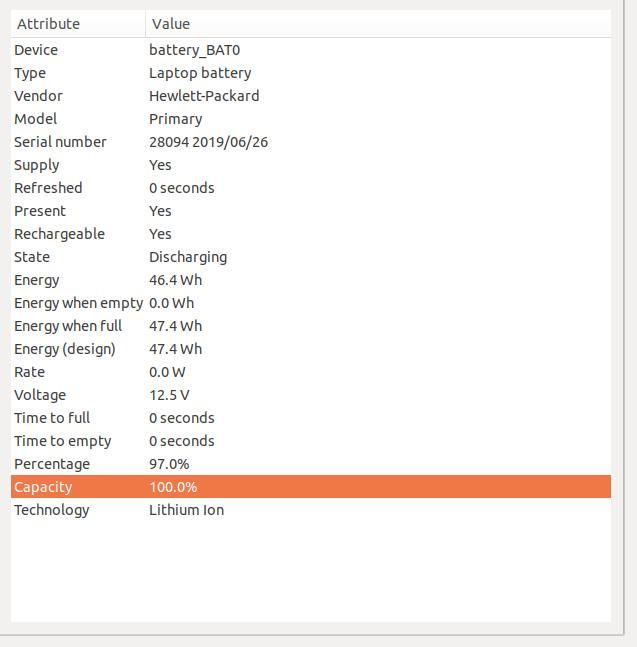Screen dimensions: 637x647
Task: Select the Rechargeable row
Action: coord(311,234)
